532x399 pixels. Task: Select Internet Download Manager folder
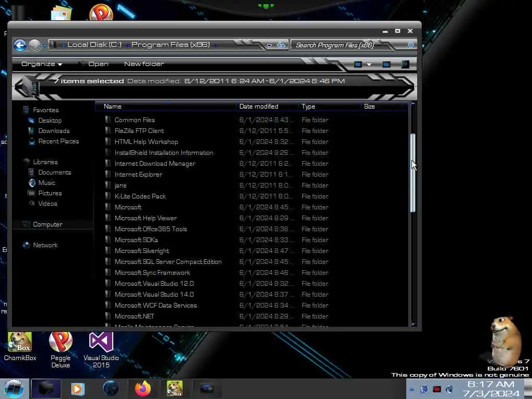(155, 164)
